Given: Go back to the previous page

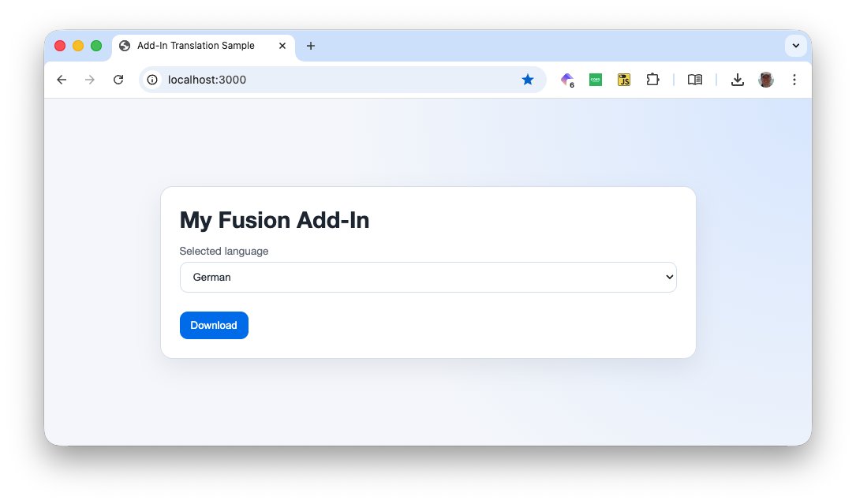Looking at the screenshot, I should [62, 80].
